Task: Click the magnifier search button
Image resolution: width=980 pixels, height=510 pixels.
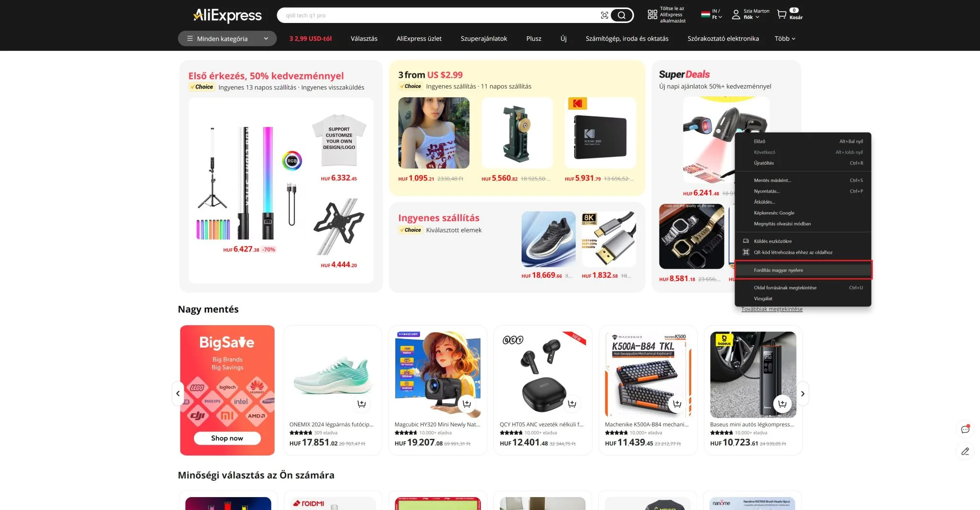Action: [622, 15]
